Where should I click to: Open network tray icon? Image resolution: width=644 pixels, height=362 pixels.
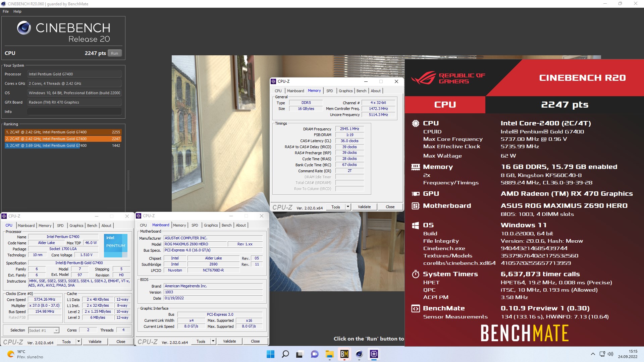coord(602,354)
